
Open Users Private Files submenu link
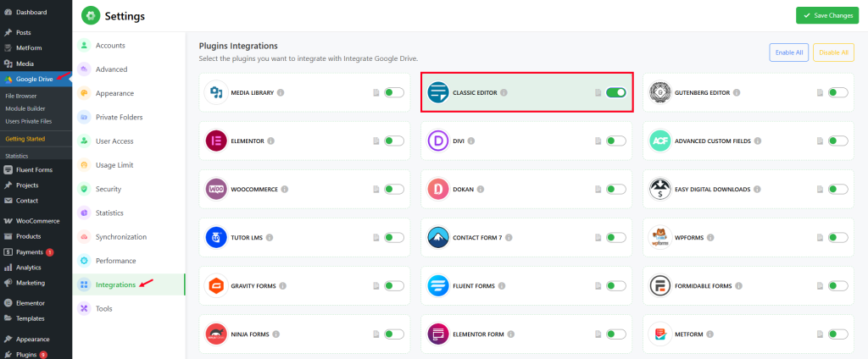click(28, 121)
